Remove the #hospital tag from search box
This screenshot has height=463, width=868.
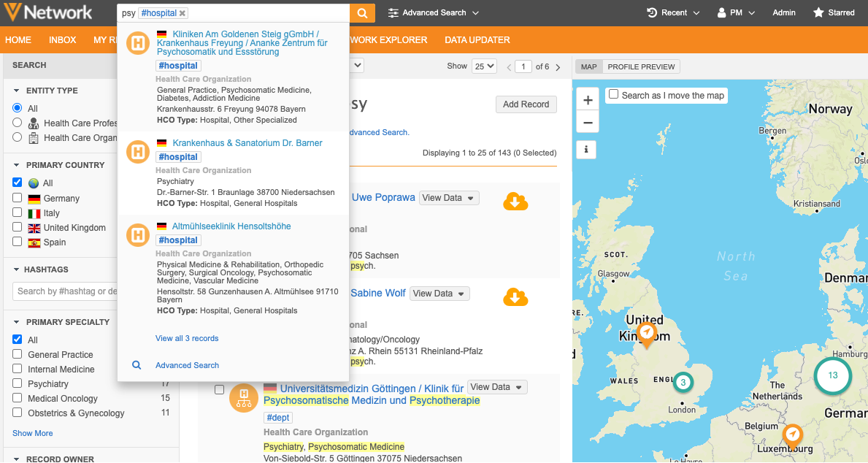pyautogui.click(x=183, y=13)
